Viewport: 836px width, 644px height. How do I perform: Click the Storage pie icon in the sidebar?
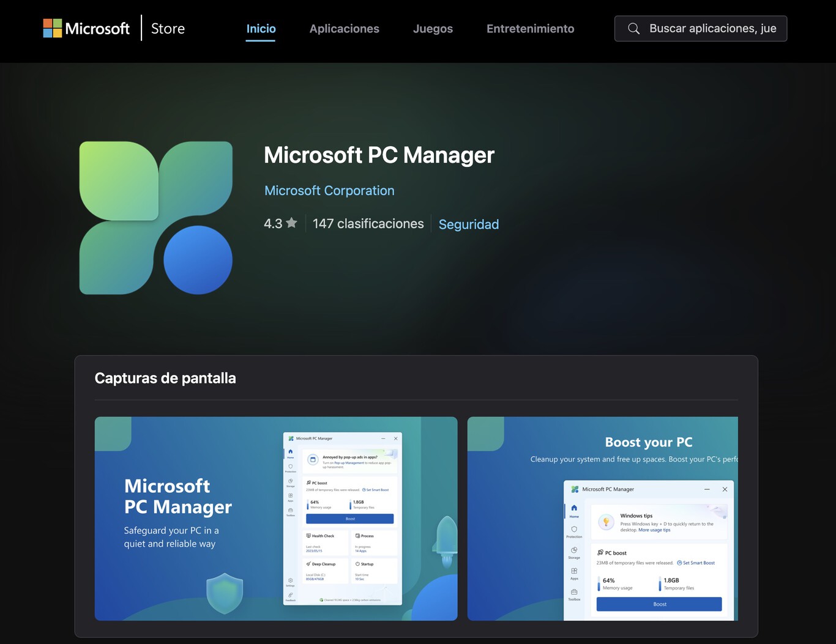(x=290, y=481)
